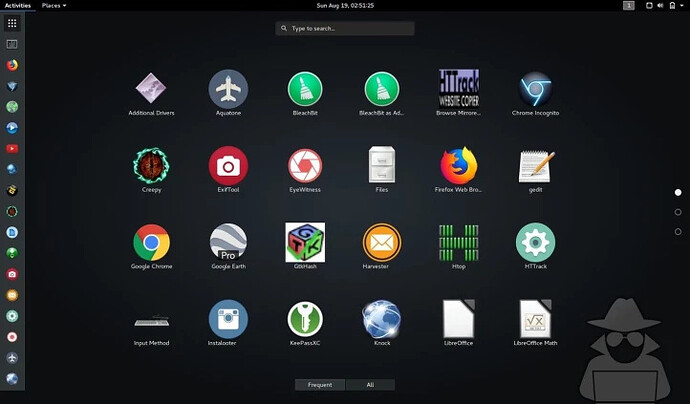Launch the Creepy geolocation app

(151, 166)
